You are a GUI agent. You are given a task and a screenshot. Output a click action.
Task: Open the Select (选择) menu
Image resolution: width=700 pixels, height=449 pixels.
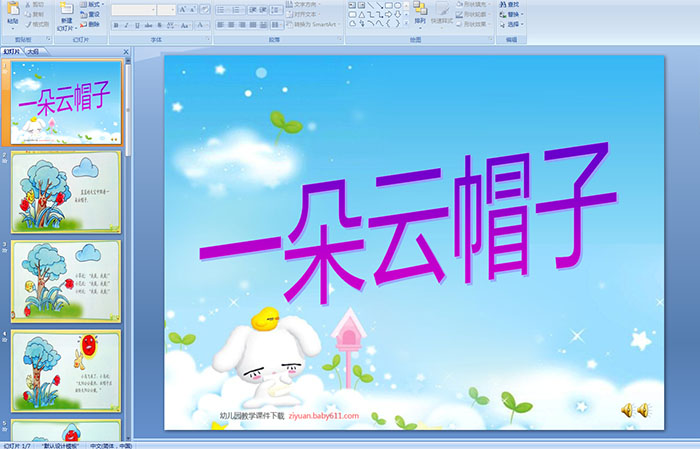coord(511,24)
